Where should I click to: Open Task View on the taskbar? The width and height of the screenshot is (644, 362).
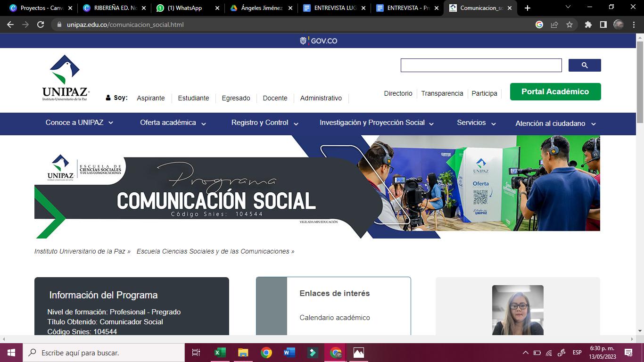(x=196, y=353)
